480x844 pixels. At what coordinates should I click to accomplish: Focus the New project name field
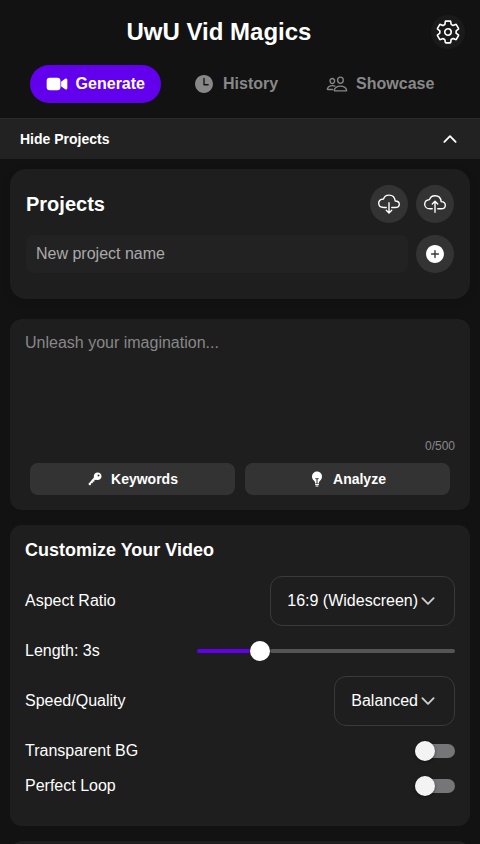217,254
